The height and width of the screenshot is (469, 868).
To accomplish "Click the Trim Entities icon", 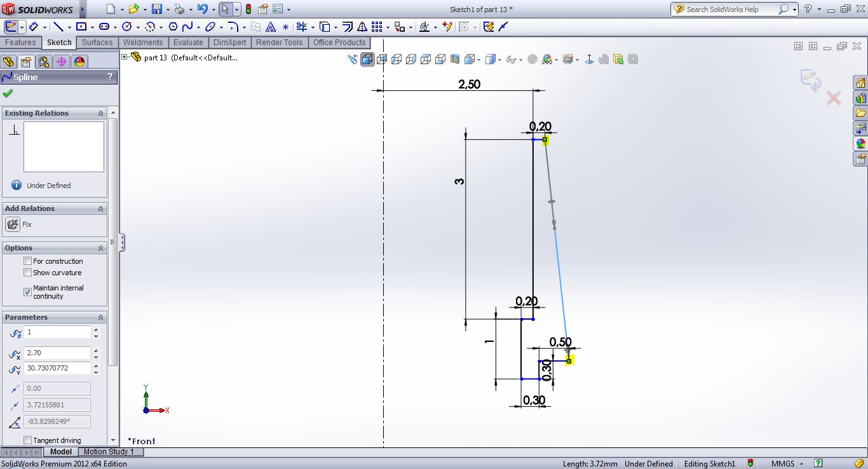I will pyautogui.click(x=302, y=27).
